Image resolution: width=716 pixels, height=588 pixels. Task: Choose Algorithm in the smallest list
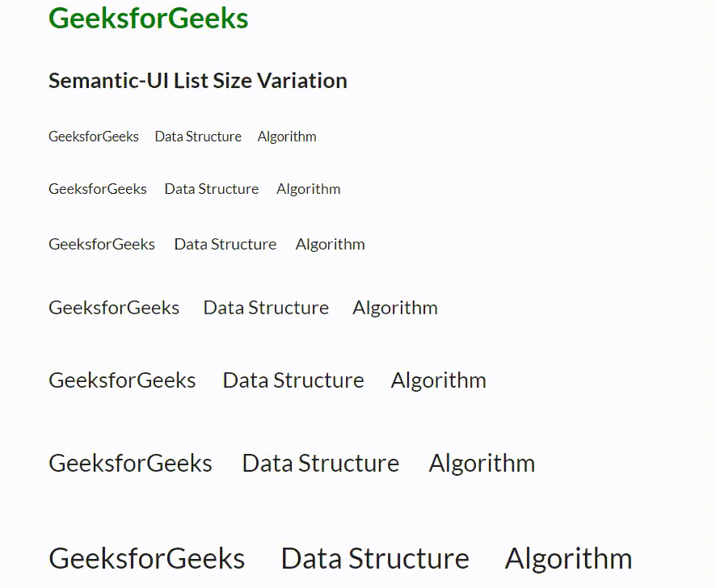click(287, 136)
